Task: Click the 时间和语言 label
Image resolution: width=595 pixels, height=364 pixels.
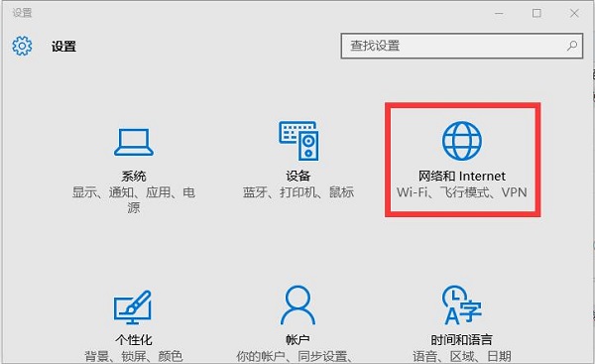Action: (x=462, y=340)
